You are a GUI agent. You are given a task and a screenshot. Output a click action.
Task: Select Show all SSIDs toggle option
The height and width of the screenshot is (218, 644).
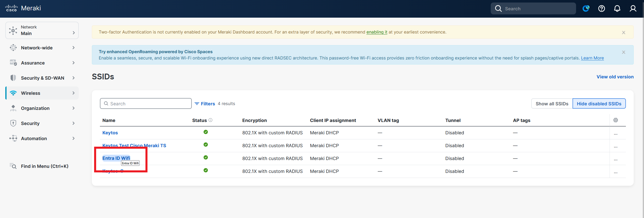(x=552, y=104)
